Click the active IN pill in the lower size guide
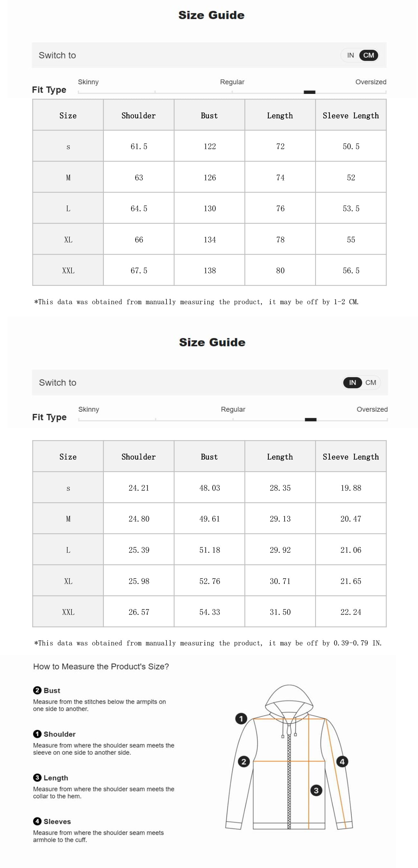The height and width of the screenshot is (868, 418). [x=352, y=382]
